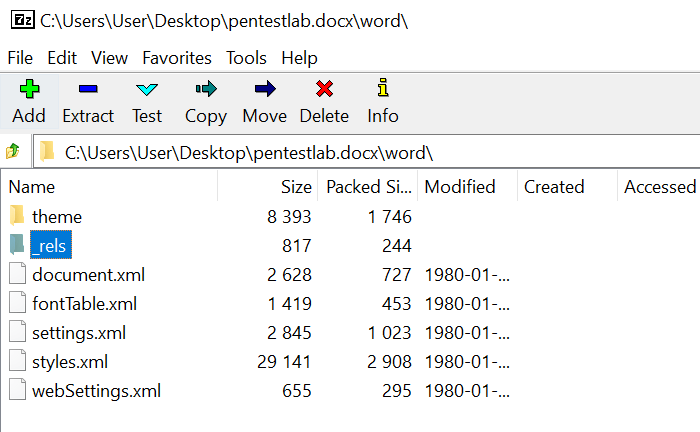Viewport: 700px width, 432px height.
Task: Select the _rels folder name
Action: 50,245
